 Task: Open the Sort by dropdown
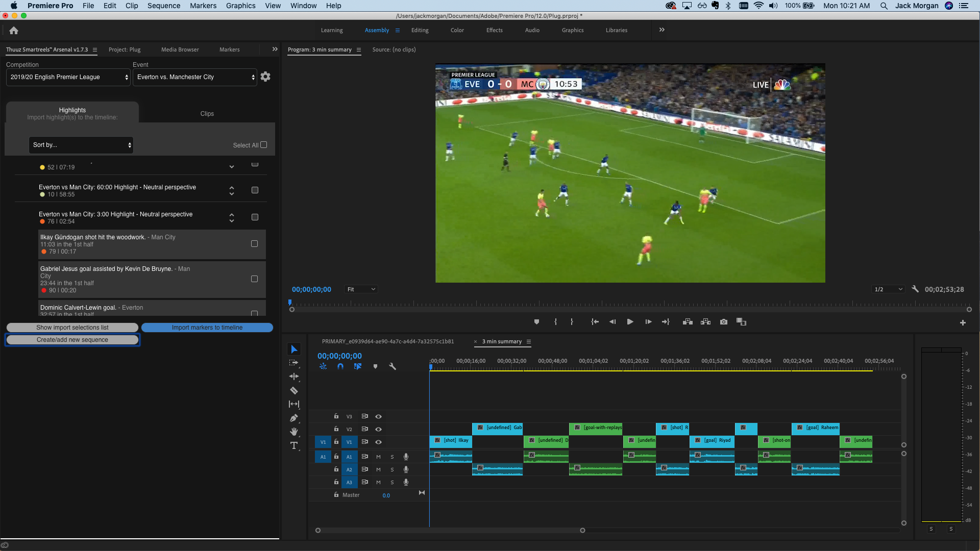point(81,145)
